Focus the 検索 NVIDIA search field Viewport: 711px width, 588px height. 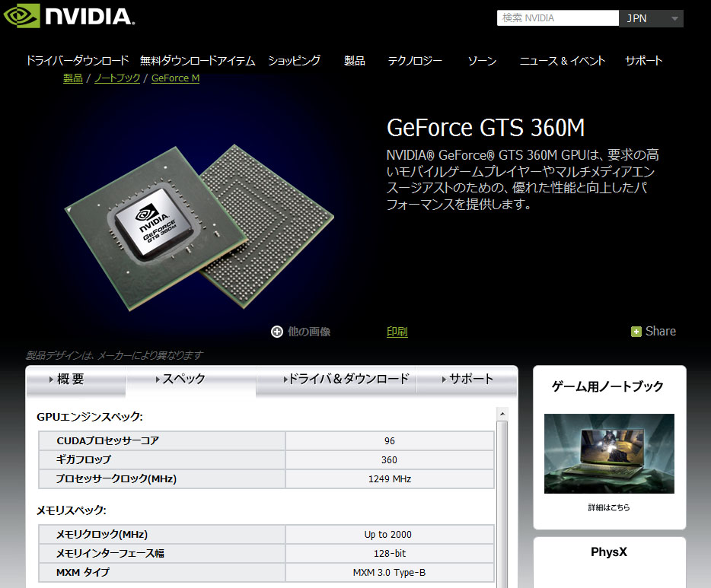point(558,18)
